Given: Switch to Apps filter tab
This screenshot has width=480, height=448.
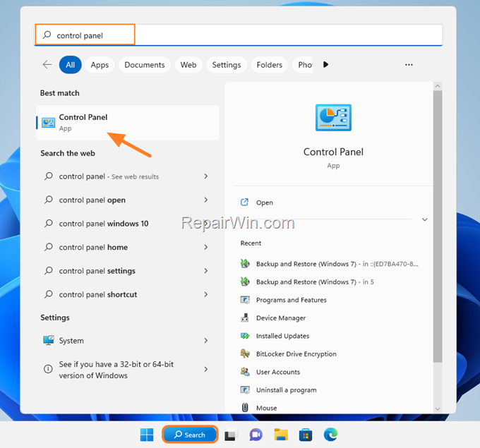Looking at the screenshot, I should coord(100,65).
